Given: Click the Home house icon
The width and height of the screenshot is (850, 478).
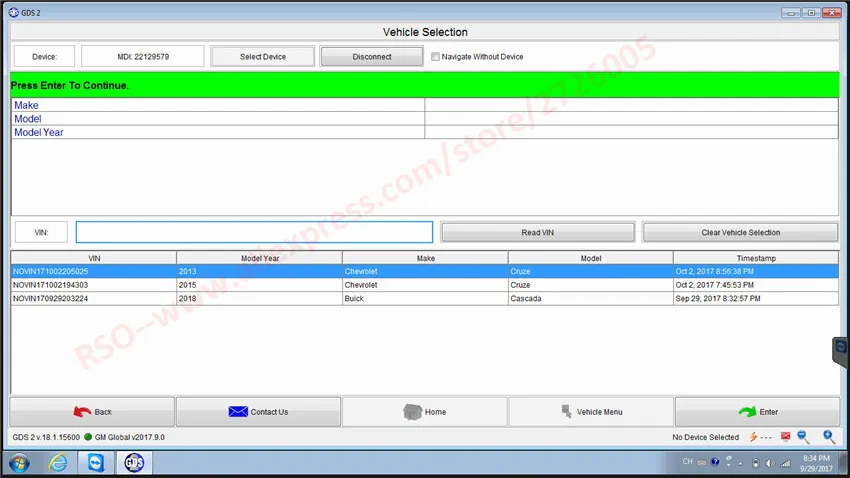Looking at the screenshot, I should click(413, 412).
